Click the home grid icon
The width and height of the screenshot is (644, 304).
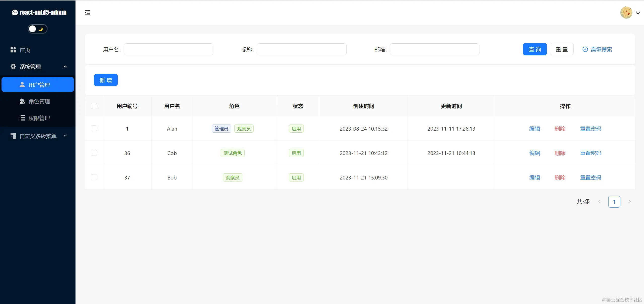(13, 50)
